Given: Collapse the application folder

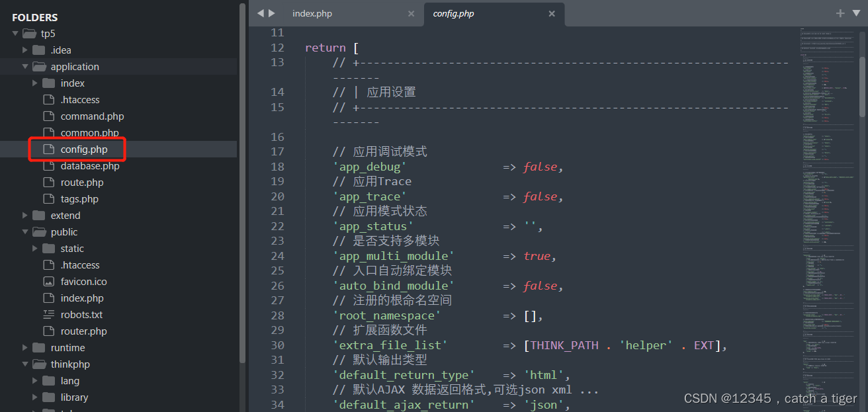Looking at the screenshot, I should click(x=25, y=66).
